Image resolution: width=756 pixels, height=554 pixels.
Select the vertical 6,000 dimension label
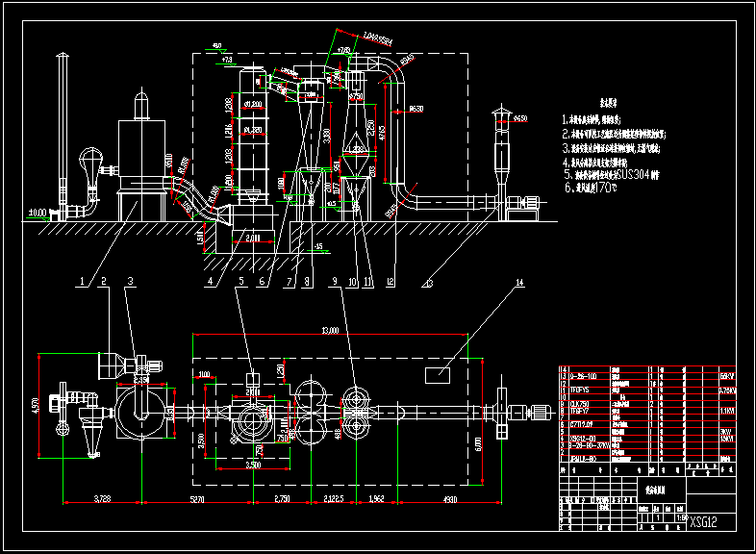coord(478,444)
